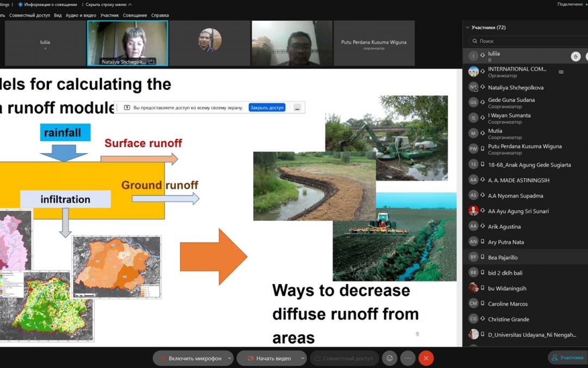This screenshot has width=588, height=368.
Task: Open the more options ellipsis button
Action: coord(408,358)
